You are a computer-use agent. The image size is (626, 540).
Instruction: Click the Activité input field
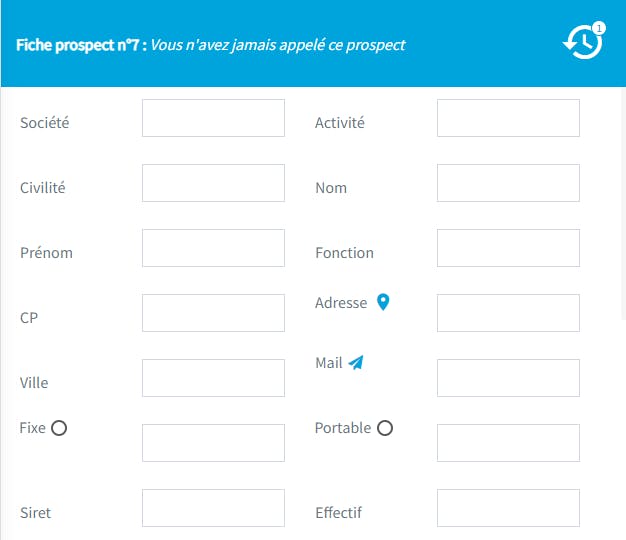pos(508,118)
